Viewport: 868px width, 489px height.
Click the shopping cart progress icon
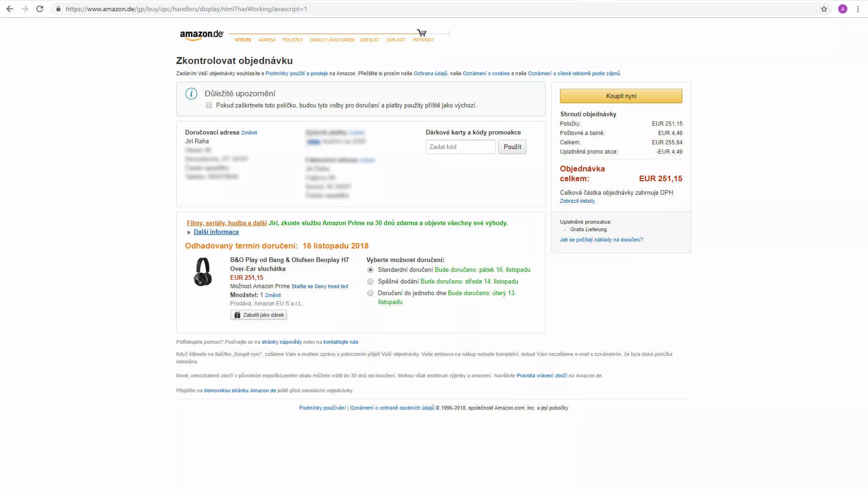click(422, 32)
